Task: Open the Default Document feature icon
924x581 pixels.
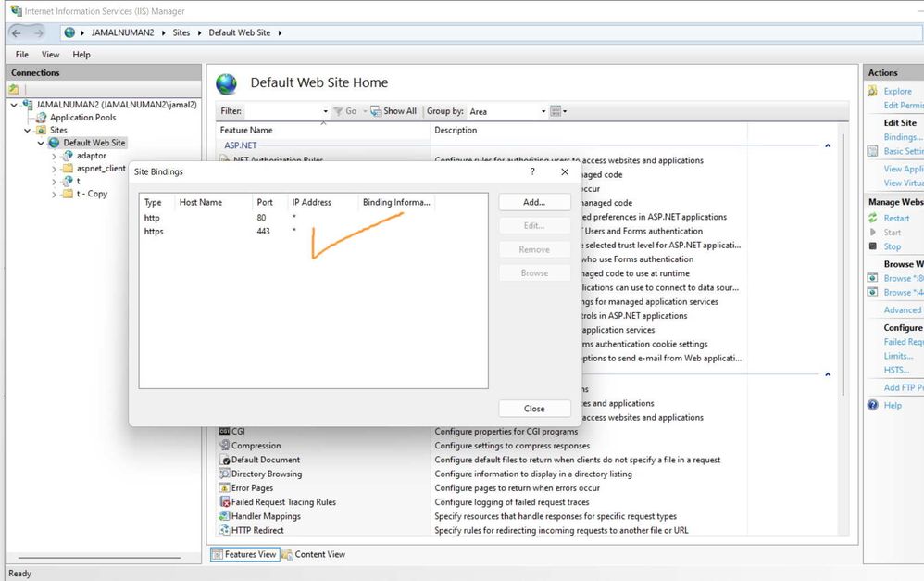Action: point(224,460)
